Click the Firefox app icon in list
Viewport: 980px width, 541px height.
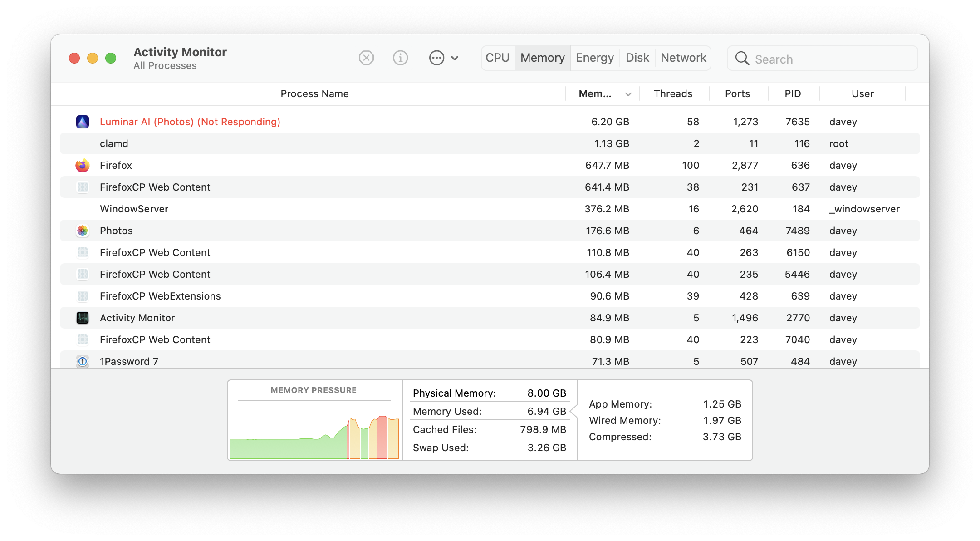(83, 165)
